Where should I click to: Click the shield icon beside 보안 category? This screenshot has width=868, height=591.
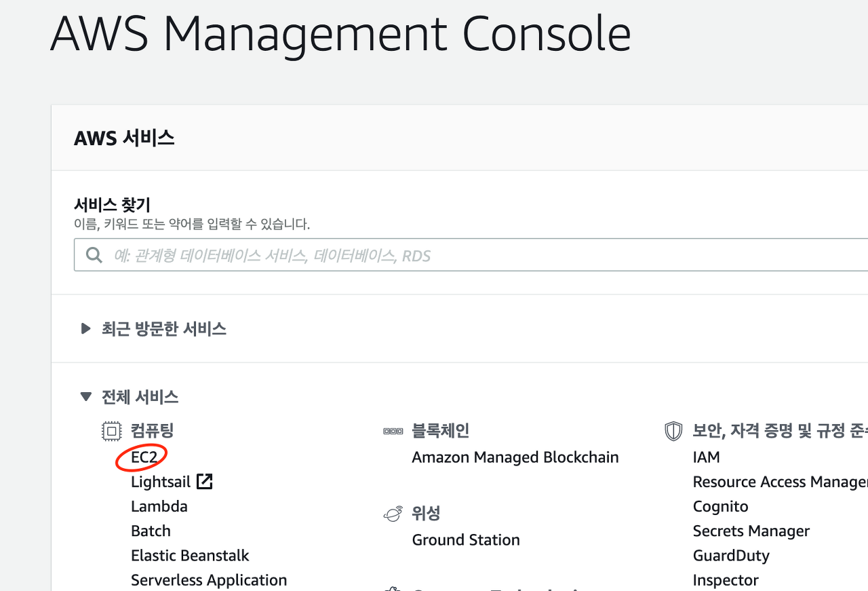point(673,430)
